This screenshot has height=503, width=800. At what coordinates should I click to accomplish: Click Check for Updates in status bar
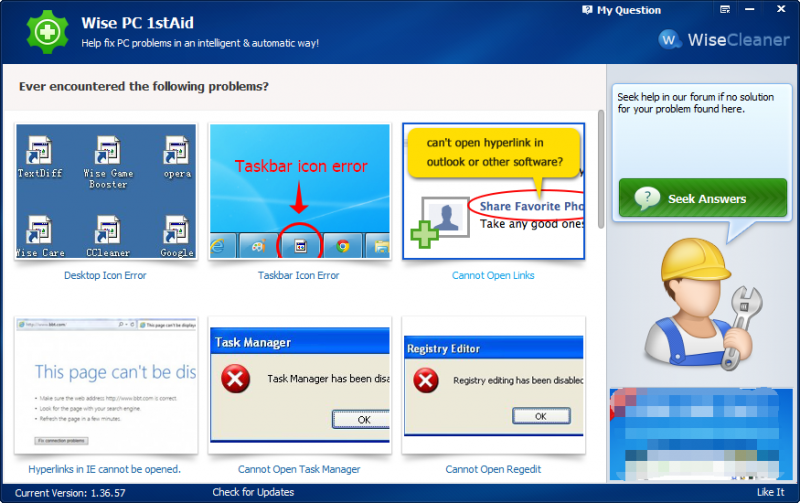253,492
